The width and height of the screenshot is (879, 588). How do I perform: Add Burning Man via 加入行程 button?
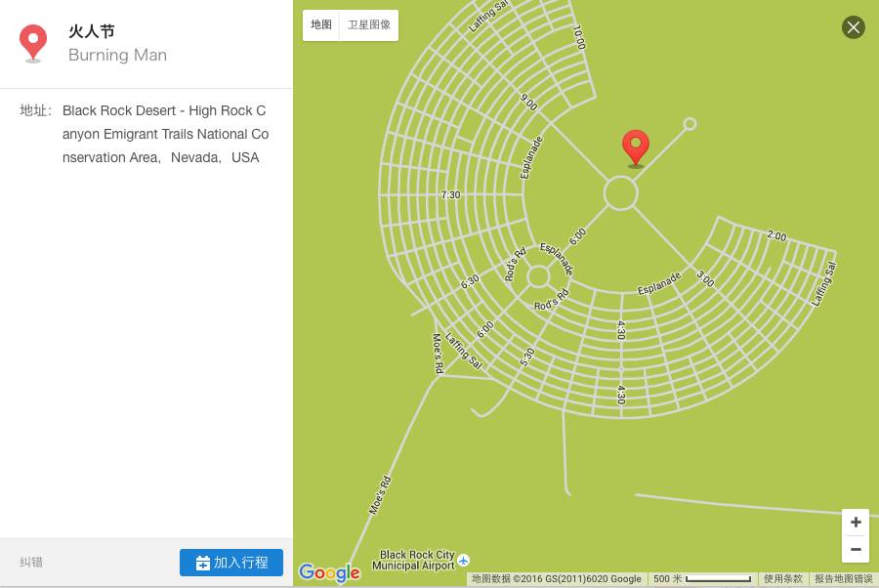click(230, 563)
